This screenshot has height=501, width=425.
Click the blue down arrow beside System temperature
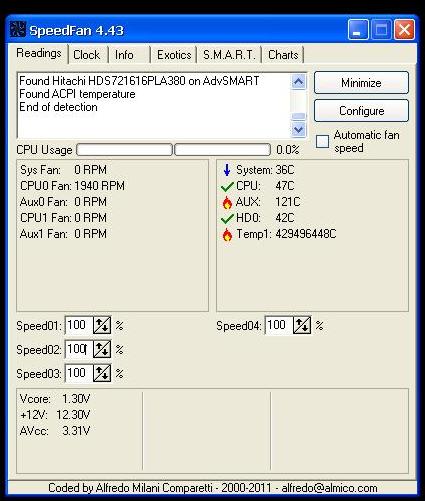click(x=227, y=170)
